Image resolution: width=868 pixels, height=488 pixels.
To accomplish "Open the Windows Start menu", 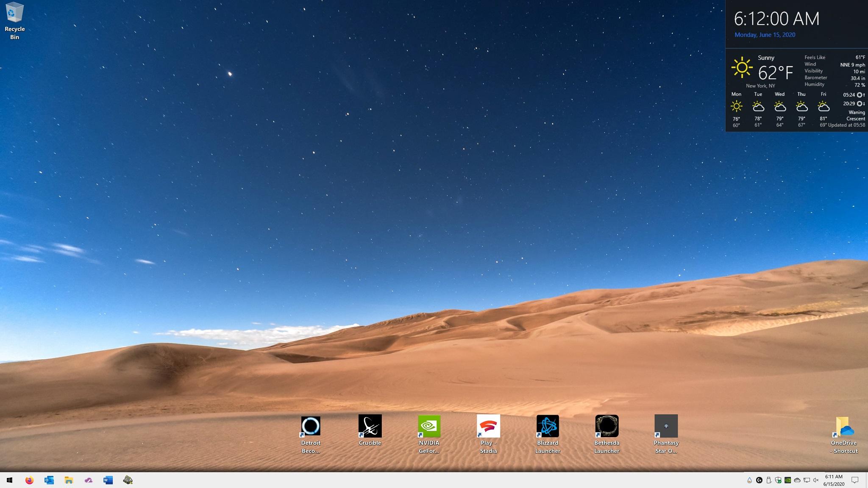I will (x=9, y=480).
